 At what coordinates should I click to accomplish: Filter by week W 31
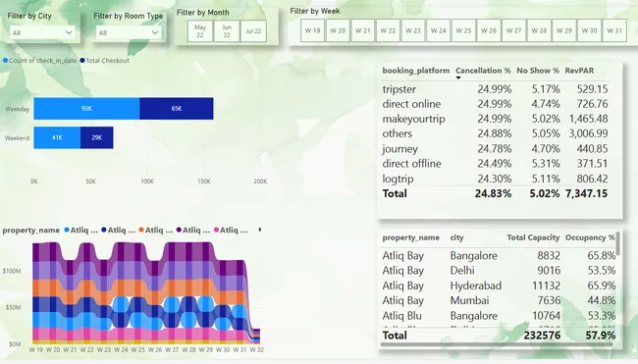(x=614, y=30)
